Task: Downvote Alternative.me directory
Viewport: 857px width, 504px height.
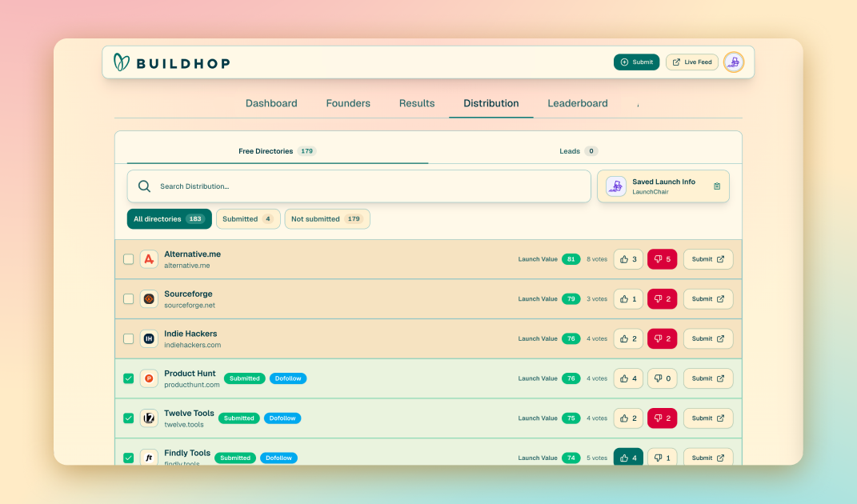Action: click(663, 259)
